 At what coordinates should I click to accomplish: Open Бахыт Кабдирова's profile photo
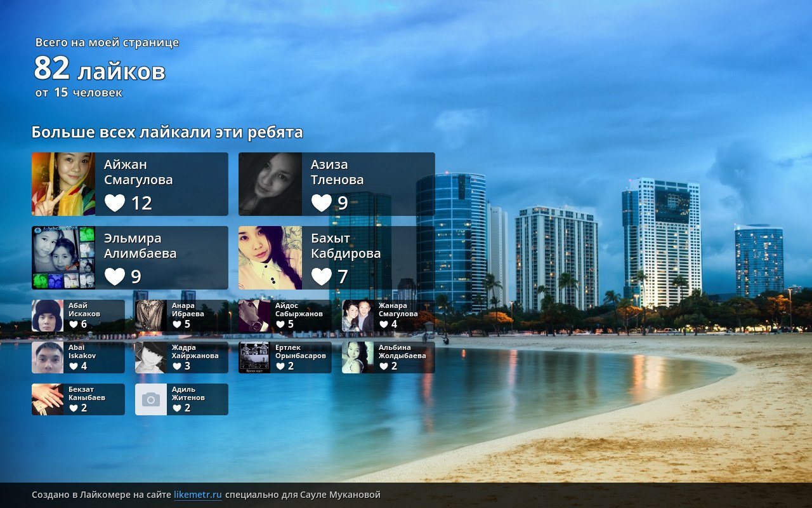(270, 258)
